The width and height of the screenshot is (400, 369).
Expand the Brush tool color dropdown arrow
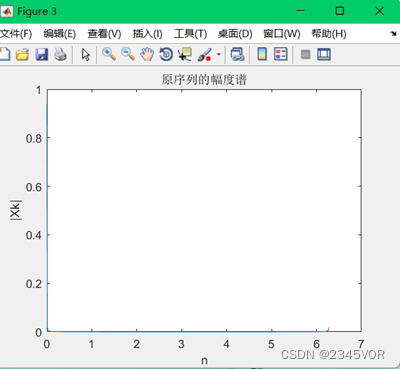[219, 54]
